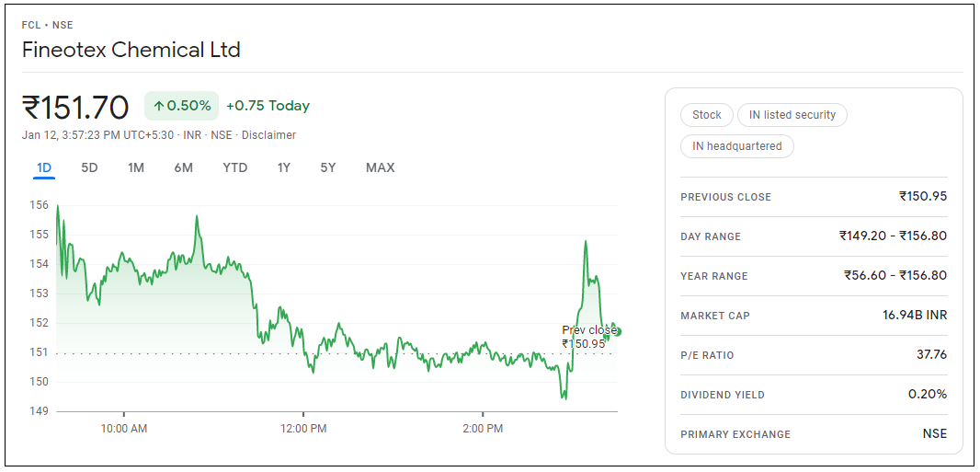980x472 pixels.
Task: Click the 12:00 PM time axis label
Action: 303,430
